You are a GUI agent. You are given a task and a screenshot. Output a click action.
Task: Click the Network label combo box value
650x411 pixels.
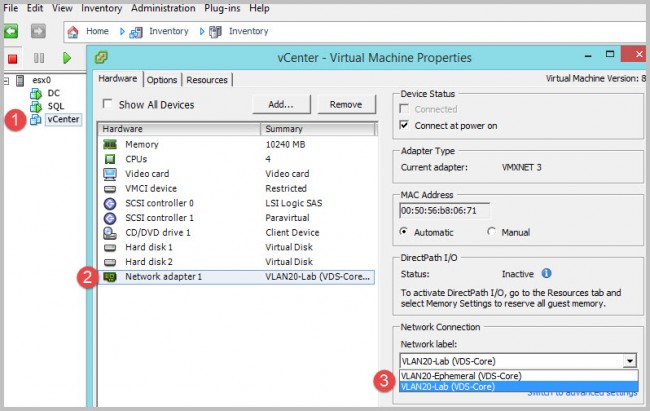click(511, 361)
